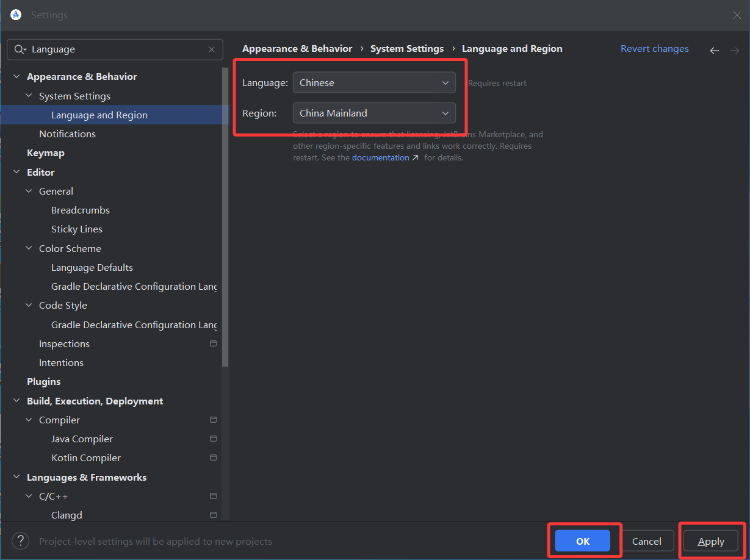Click the project-level icon beside Java Compiler
750x560 pixels.
pos(213,439)
